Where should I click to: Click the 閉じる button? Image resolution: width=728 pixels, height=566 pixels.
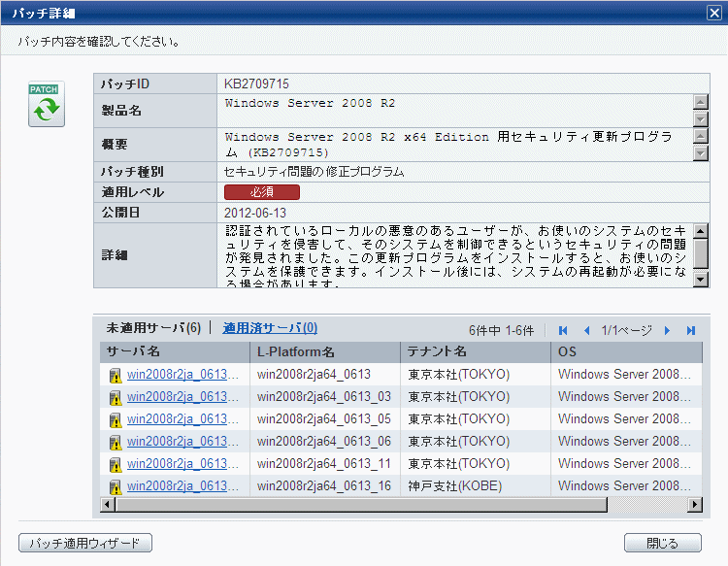point(663,543)
